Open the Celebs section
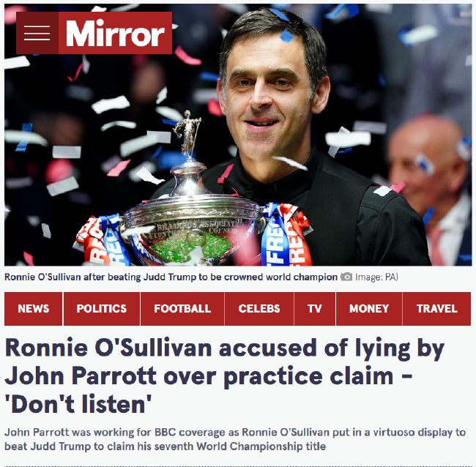 (259, 309)
